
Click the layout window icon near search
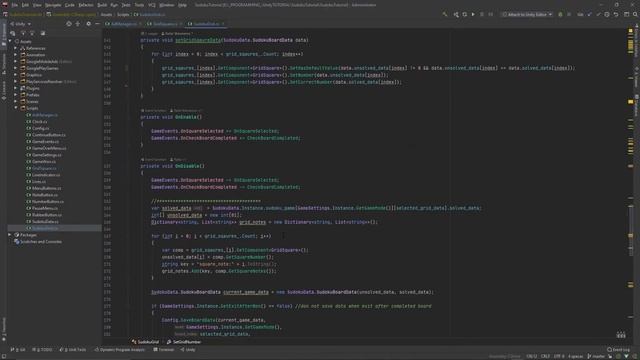[x=627, y=14]
